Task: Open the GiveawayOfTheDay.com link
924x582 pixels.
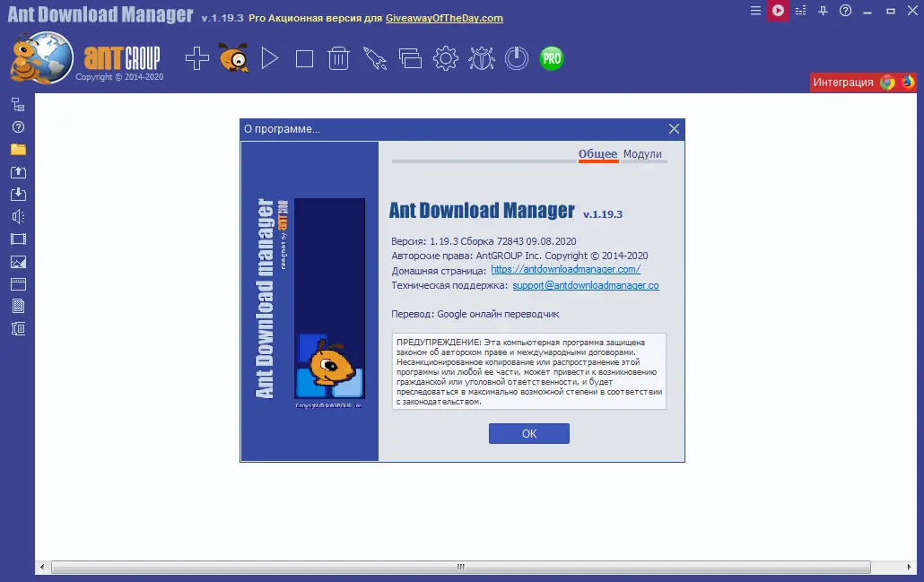Action: pos(444,18)
